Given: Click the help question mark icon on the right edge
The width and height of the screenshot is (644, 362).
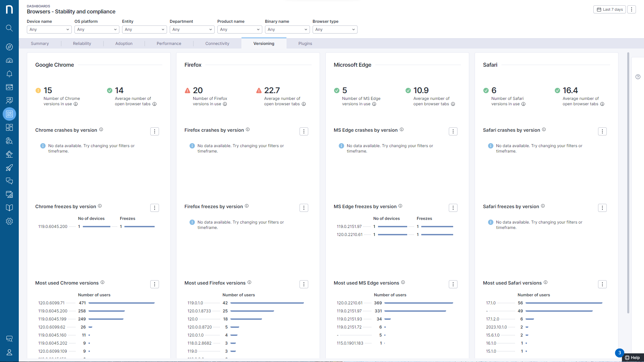Looking at the screenshot, I should point(638,77).
